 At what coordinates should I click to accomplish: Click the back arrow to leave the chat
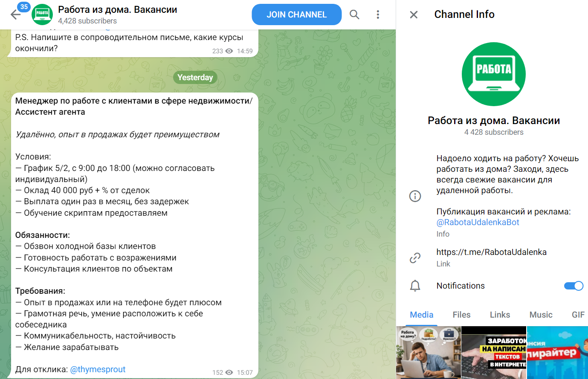[16, 14]
